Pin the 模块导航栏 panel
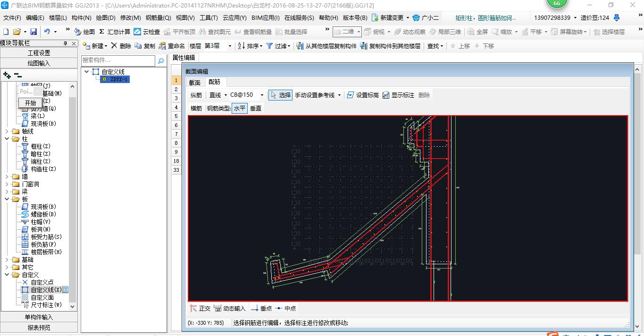Image resolution: width=644 pixels, height=336 pixels. click(x=66, y=43)
